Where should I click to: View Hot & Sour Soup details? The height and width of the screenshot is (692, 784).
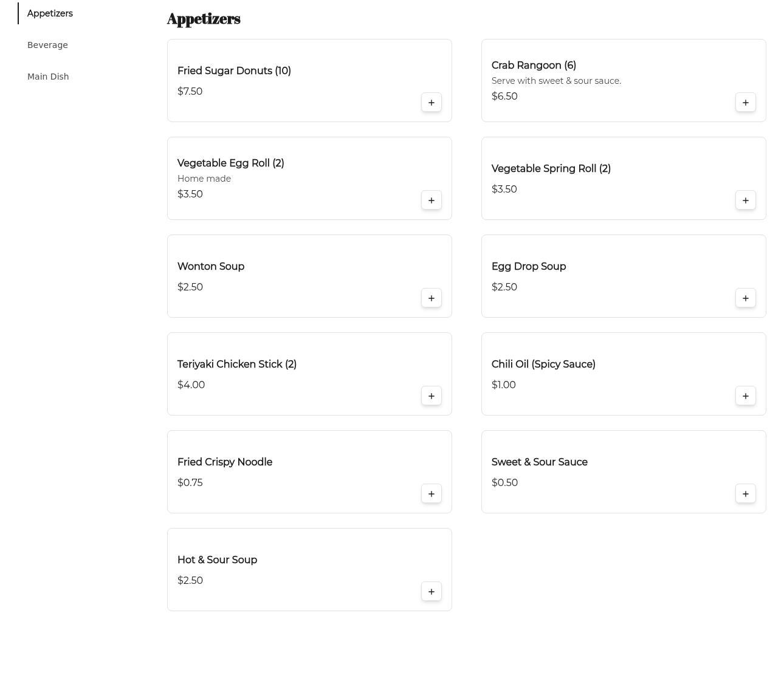pyautogui.click(x=217, y=560)
